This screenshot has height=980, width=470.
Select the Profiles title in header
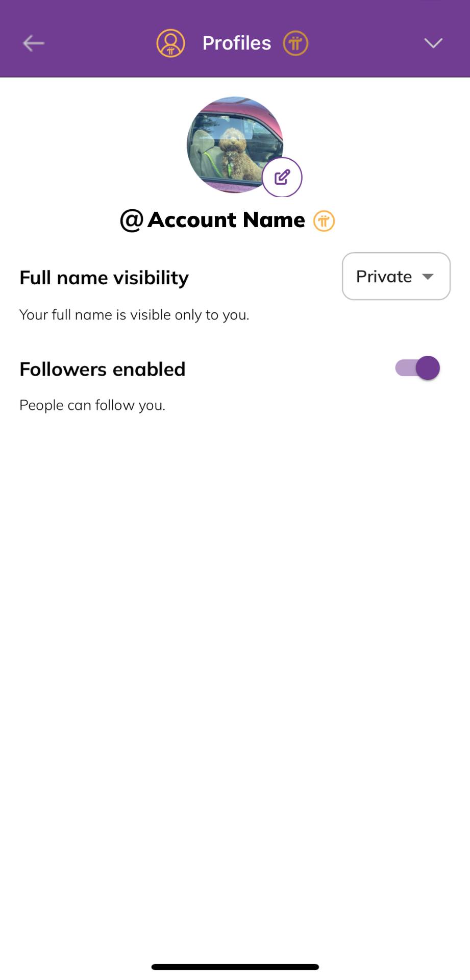click(x=237, y=43)
